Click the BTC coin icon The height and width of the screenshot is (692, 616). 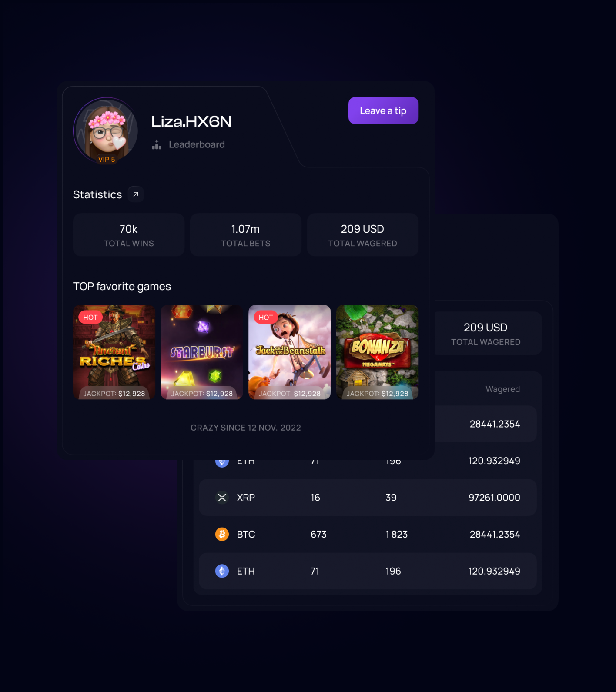(x=222, y=534)
